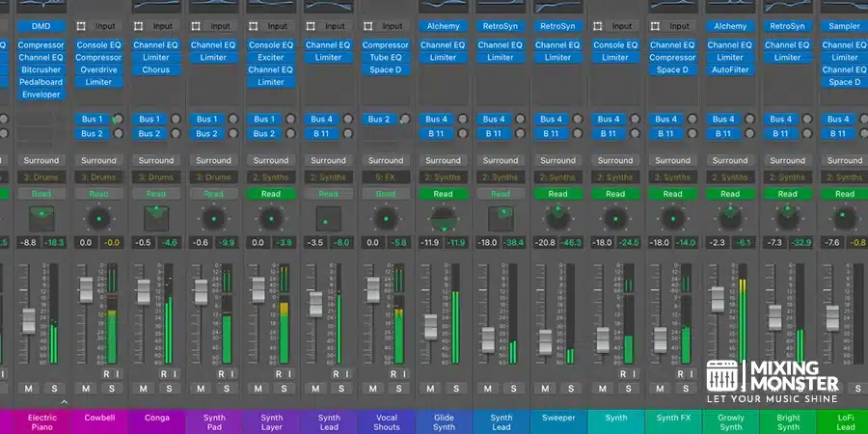Open the Bitcrusher plug-in on Electric Piano
The image size is (868, 434).
click(x=41, y=69)
